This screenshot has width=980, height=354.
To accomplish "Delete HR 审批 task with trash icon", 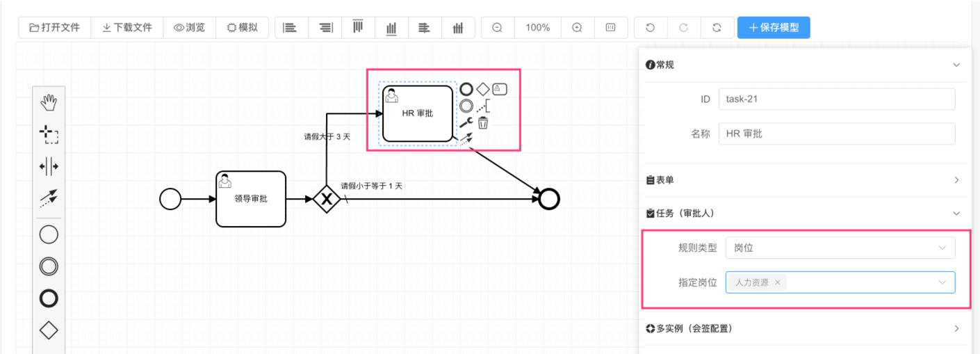I will pos(483,123).
